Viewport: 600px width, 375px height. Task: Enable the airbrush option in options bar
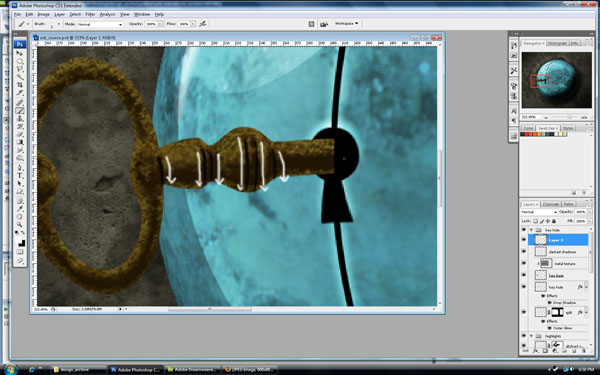tap(203, 24)
